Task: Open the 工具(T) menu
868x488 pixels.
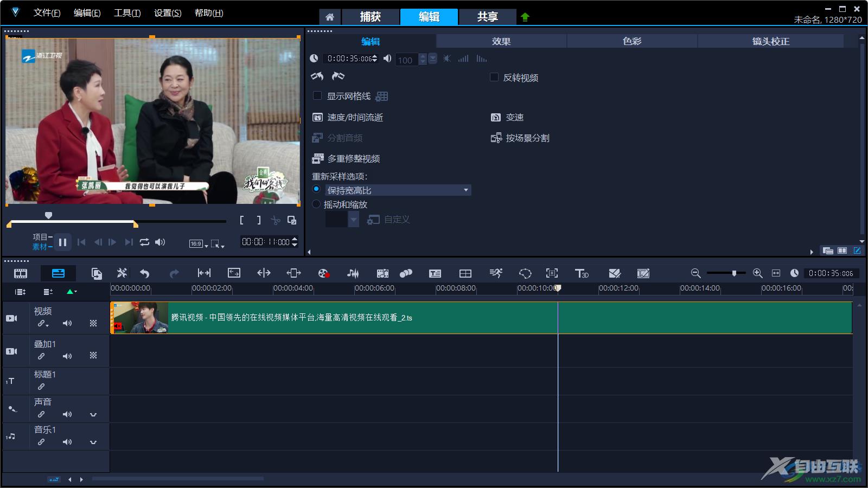Action: pyautogui.click(x=127, y=13)
